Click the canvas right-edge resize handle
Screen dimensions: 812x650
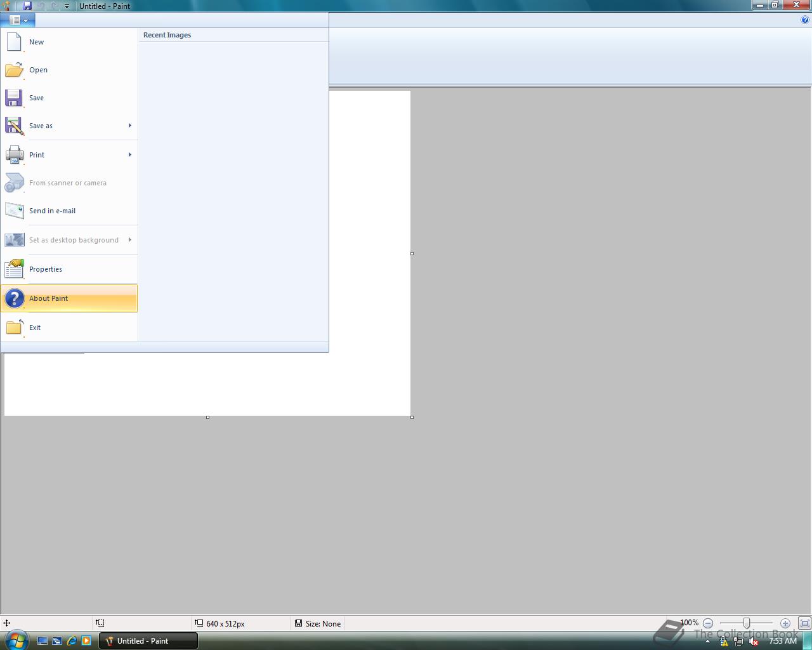[x=412, y=253]
